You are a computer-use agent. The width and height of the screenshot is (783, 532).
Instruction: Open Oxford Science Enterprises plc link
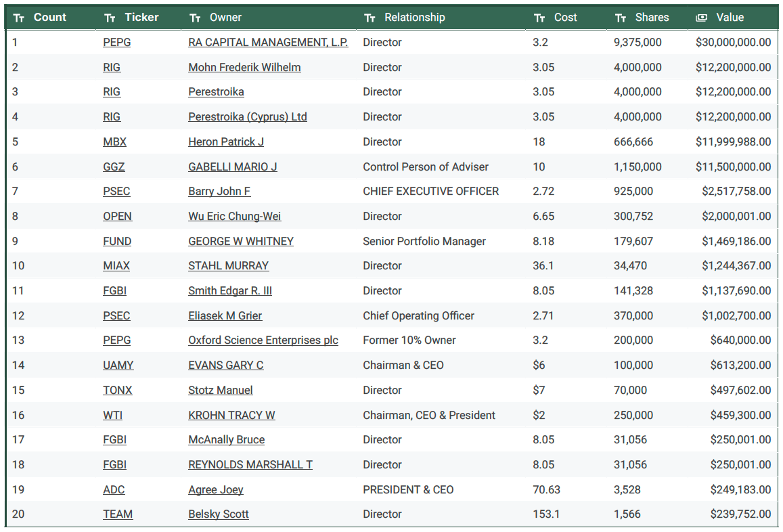point(263,340)
